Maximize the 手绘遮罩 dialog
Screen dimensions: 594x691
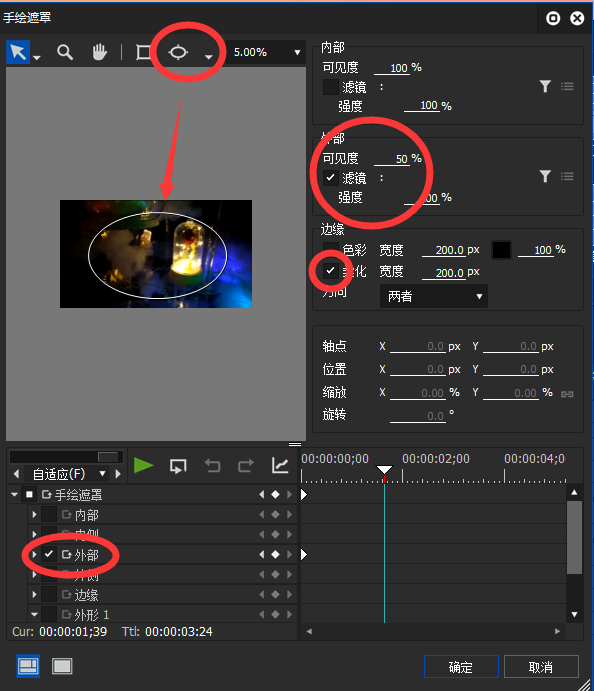tap(553, 18)
